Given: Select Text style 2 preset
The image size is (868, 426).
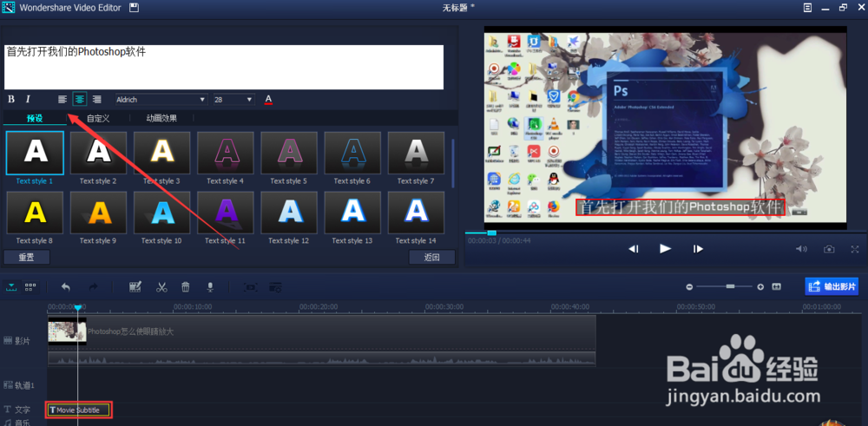Looking at the screenshot, I should coord(98,153).
